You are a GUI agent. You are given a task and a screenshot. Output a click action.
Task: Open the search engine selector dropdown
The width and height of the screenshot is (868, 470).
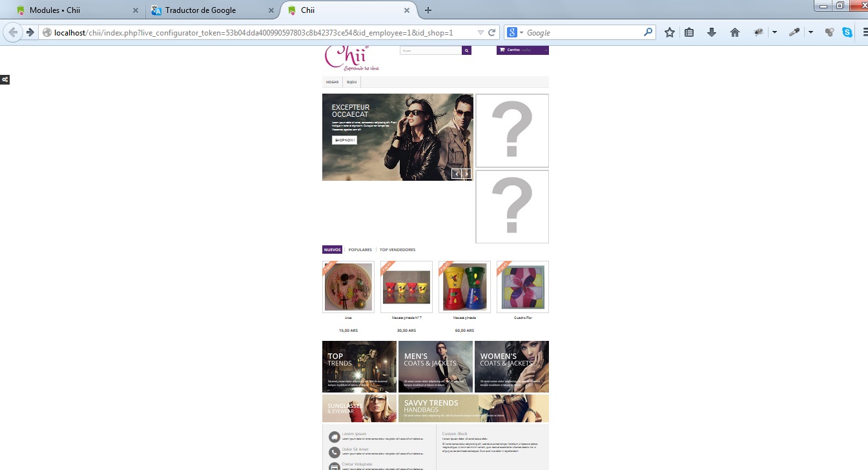515,32
